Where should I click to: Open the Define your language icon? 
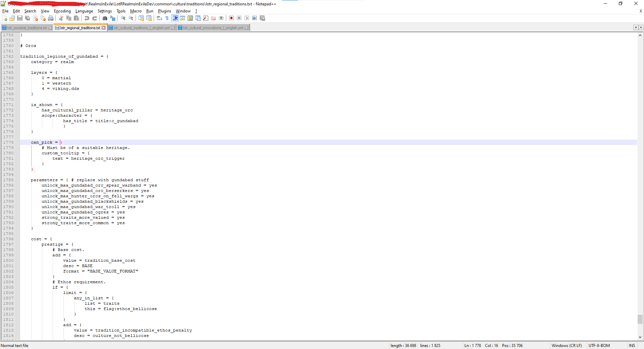[x=183, y=18]
